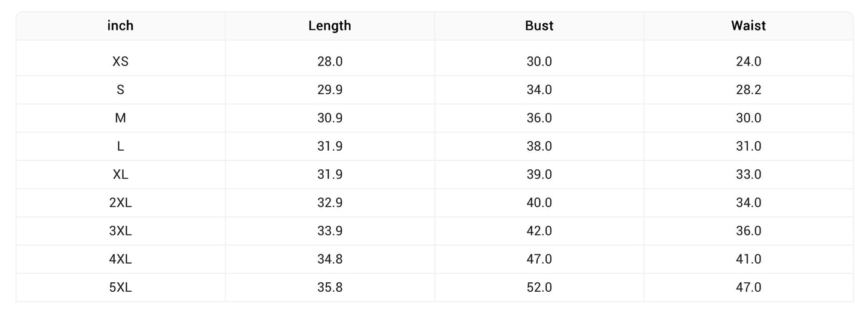Image resolution: width=868 pixels, height=311 pixels.
Task: Click the Length column header
Action: [330, 26]
